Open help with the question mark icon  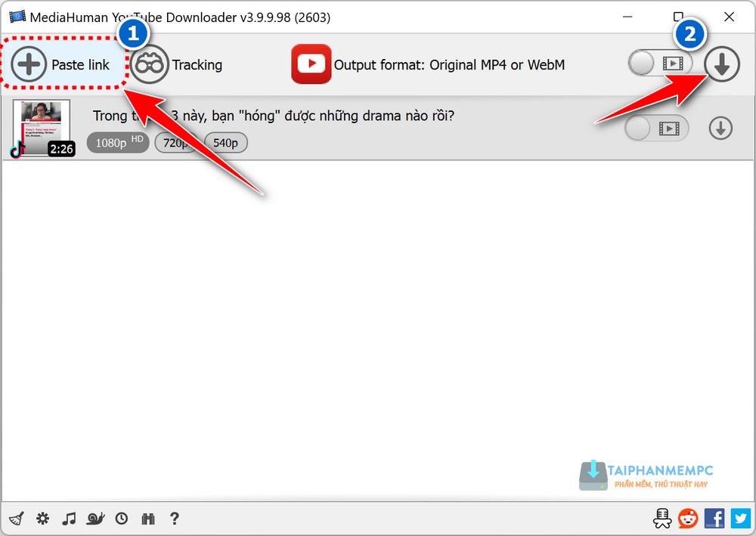[x=175, y=519]
